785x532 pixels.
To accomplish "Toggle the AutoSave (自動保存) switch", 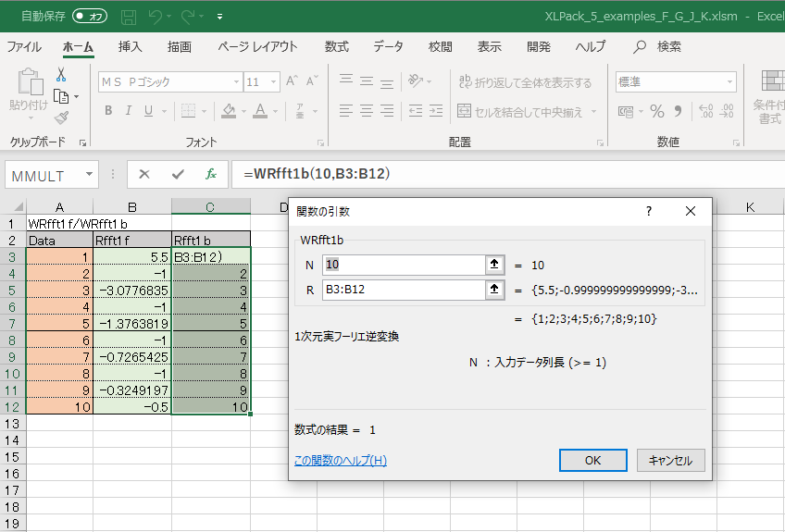I will [89, 16].
